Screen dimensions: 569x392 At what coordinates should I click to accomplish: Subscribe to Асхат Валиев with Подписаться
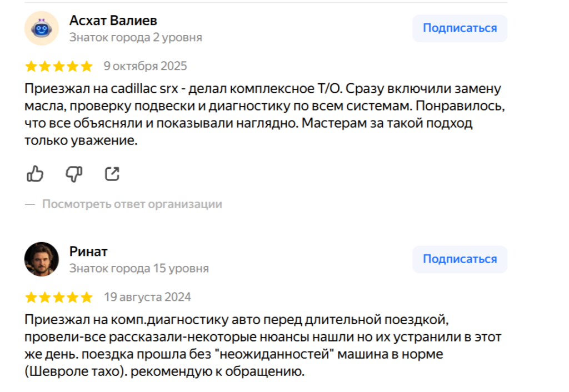(x=460, y=28)
